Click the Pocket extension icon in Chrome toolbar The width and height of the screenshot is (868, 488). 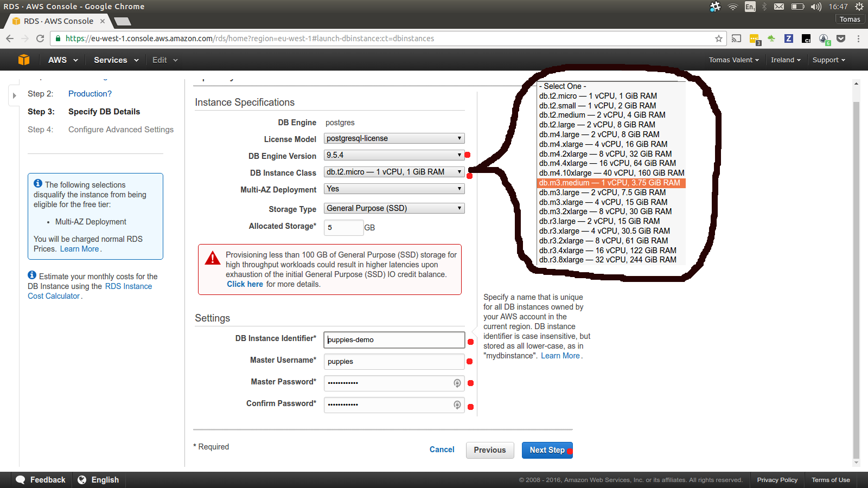841,38
